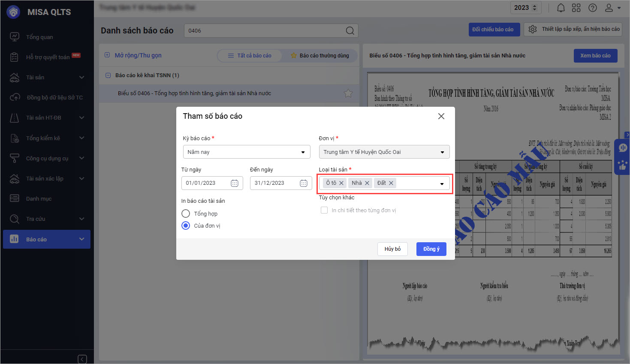
Task: Switch to Báo cáo thường dùng tab
Action: tap(320, 55)
